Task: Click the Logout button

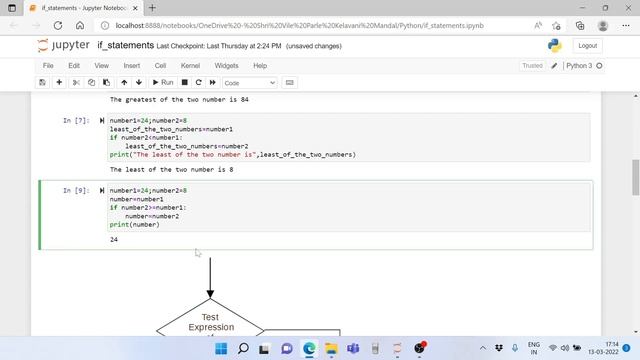Action: [x=587, y=46]
